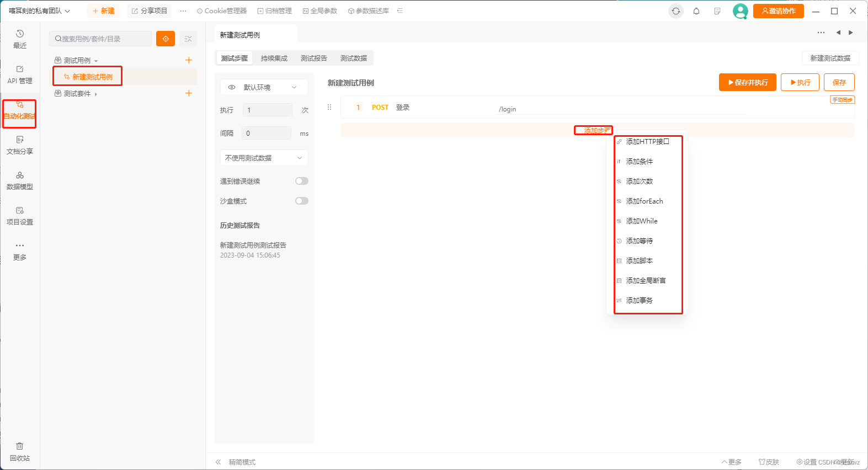This screenshot has height=470, width=868.
Task: Click 新建测试数据 button
Action: click(x=830, y=58)
